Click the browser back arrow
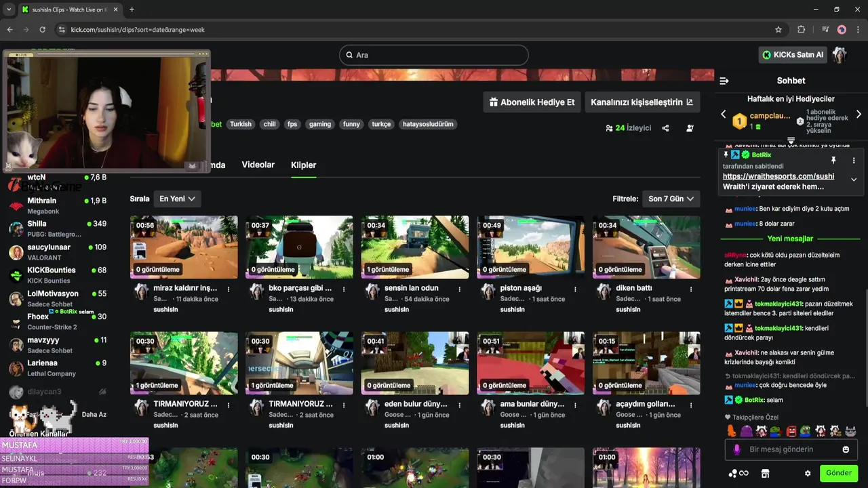Screen dimensions: 868x488 tap(9, 30)
